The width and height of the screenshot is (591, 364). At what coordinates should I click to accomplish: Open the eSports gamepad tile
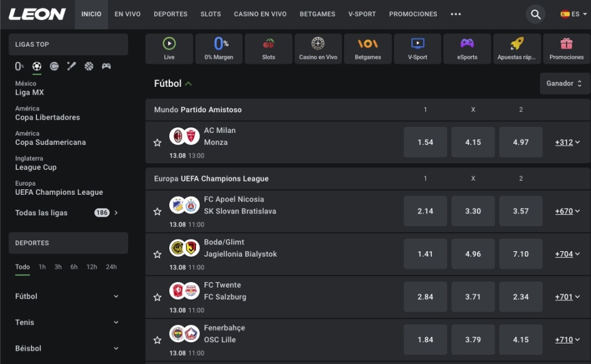tap(467, 49)
